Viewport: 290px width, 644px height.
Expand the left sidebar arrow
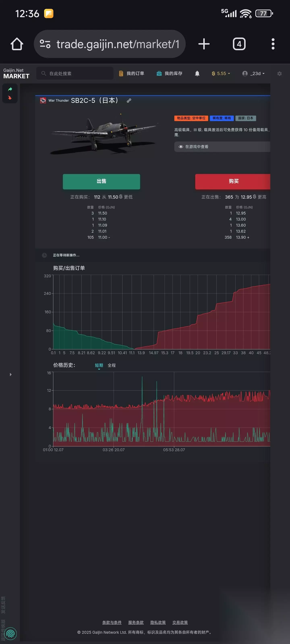coord(10,375)
